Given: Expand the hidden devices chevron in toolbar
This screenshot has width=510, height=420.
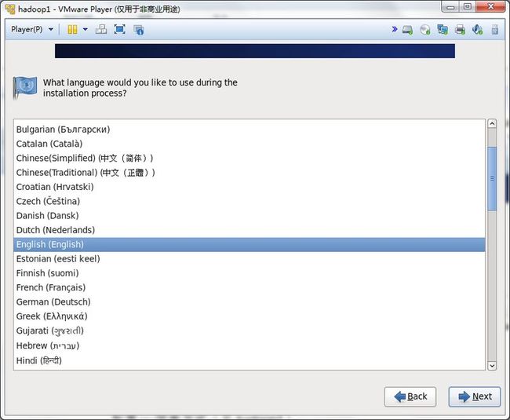Looking at the screenshot, I should click(x=395, y=29).
